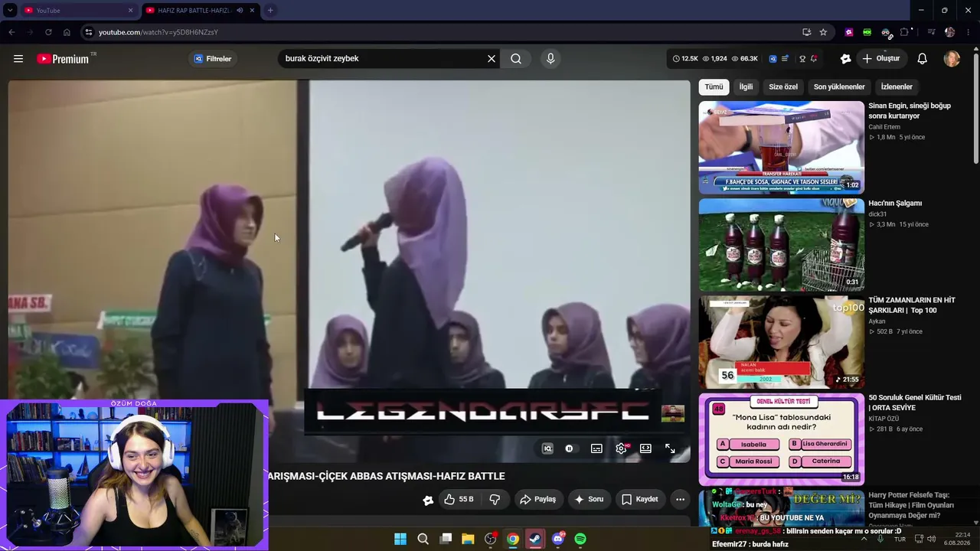Open the Top 100 hit şarkıları thumbnail
Viewport: 980px width, 551px height.
click(781, 342)
